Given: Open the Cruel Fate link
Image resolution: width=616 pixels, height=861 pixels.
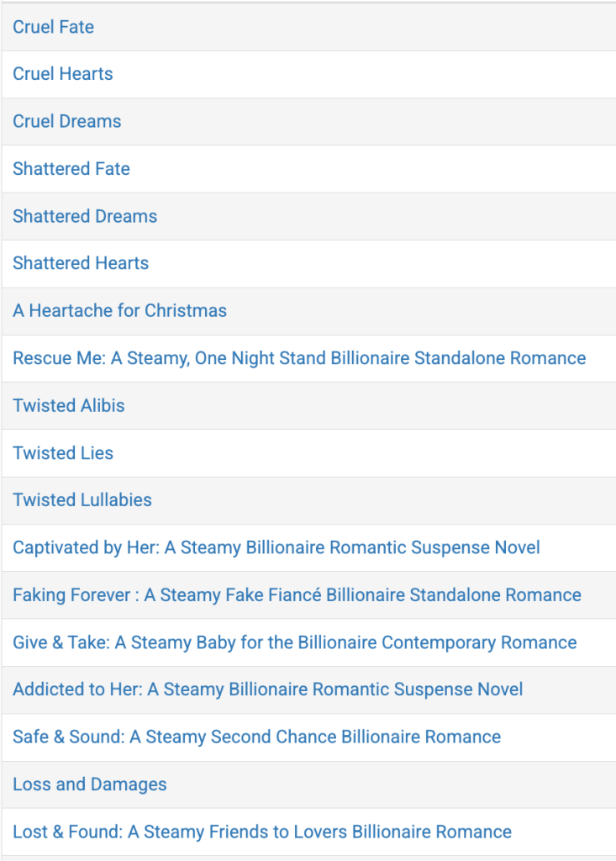Looking at the screenshot, I should click(x=53, y=27).
